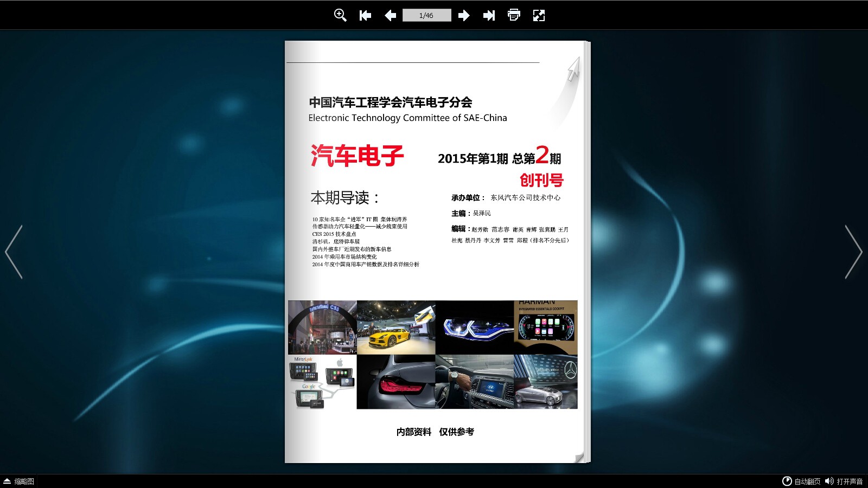
Task: Jump to the last page
Action: tap(489, 15)
